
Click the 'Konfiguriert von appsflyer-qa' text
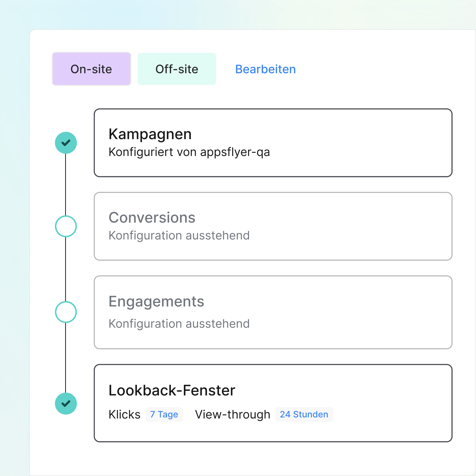pyautogui.click(x=189, y=152)
